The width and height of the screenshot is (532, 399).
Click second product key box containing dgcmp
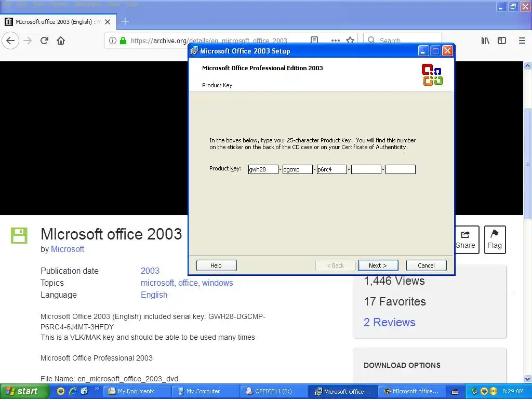297,169
